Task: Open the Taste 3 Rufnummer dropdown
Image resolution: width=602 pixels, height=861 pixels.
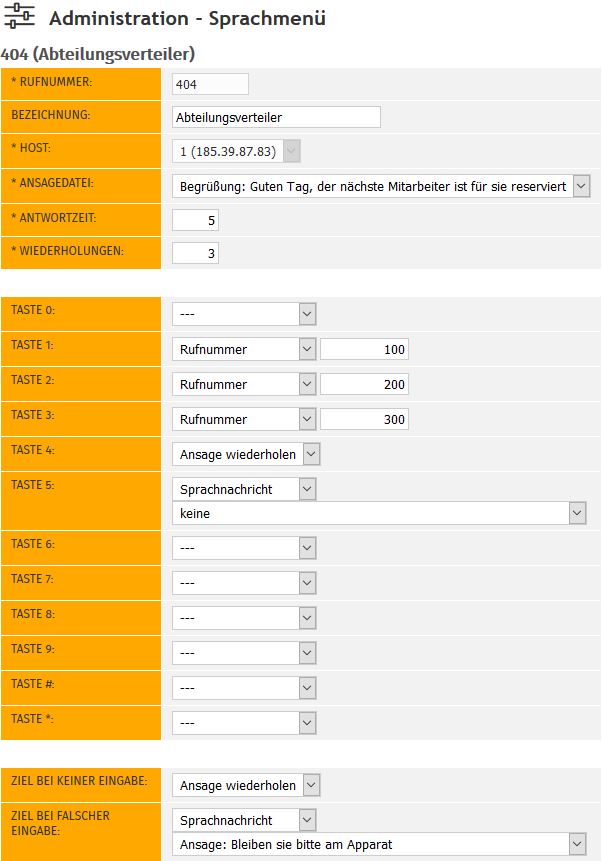Action: click(x=244, y=419)
